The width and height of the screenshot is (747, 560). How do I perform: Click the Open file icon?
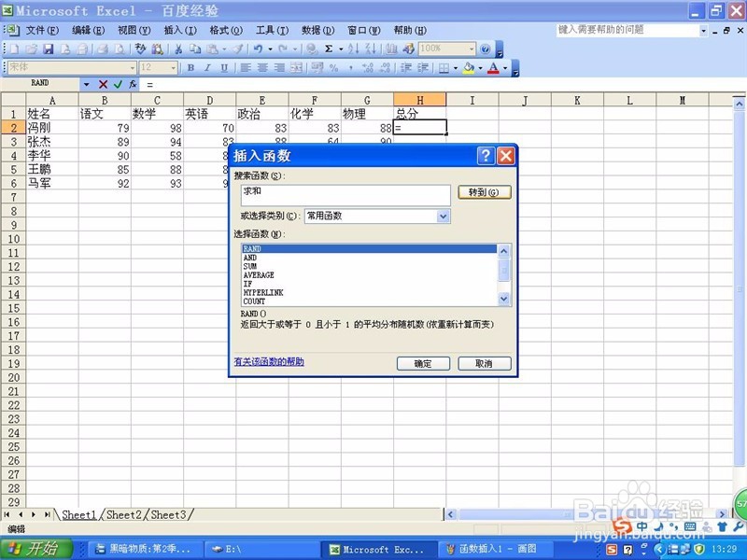click(x=32, y=49)
